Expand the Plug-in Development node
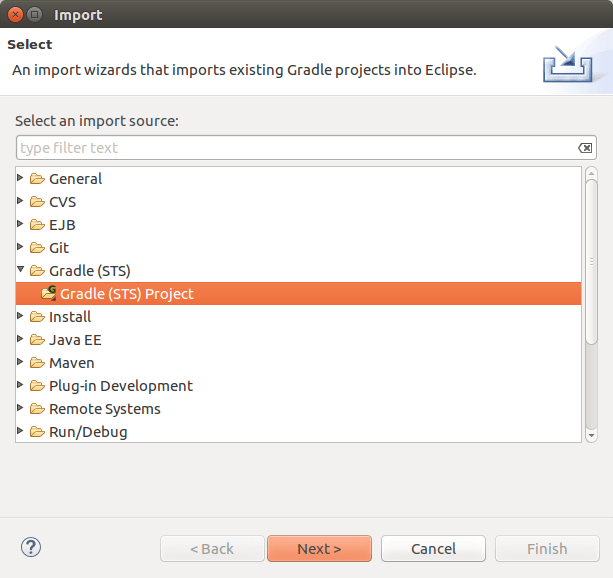The height and width of the screenshot is (578, 613). click(21, 385)
